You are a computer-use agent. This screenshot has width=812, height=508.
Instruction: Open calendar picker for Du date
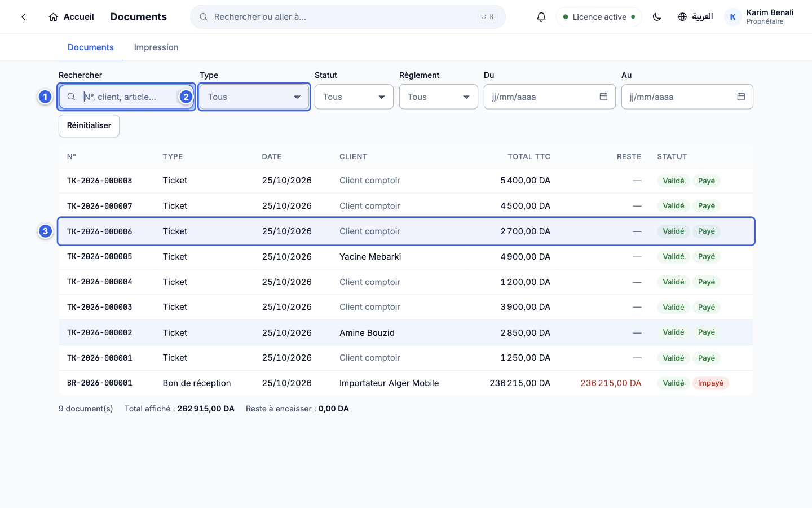603,97
